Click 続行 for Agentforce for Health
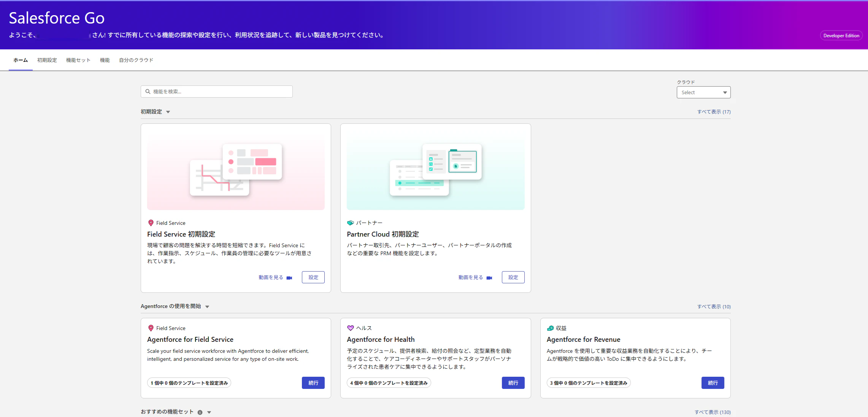Screen dimensions: 868x417 point(513,383)
